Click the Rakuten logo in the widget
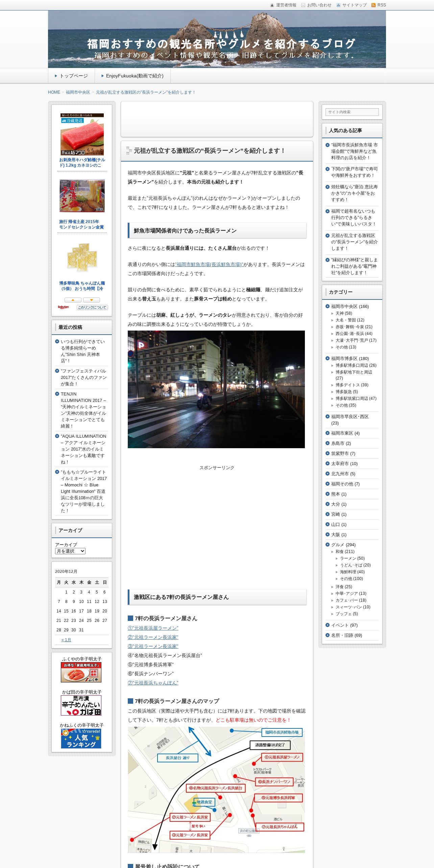Screen dimensions: 434x868 pos(63,307)
